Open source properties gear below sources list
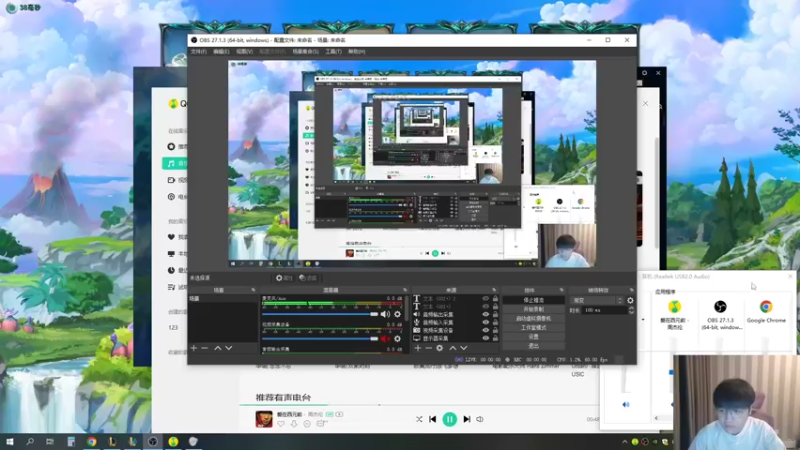800x450 pixels. click(x=439, y=348)
